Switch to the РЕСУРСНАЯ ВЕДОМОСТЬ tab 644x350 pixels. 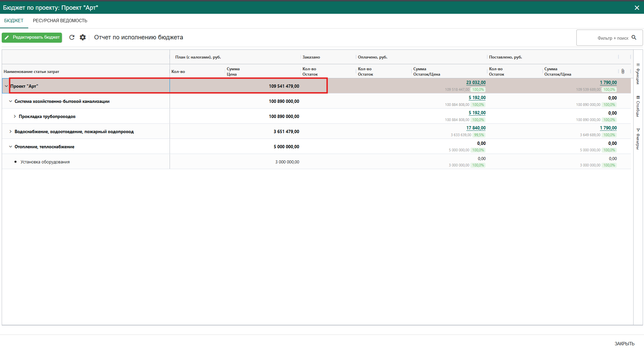pyautogui.click(x=60, y=21)
